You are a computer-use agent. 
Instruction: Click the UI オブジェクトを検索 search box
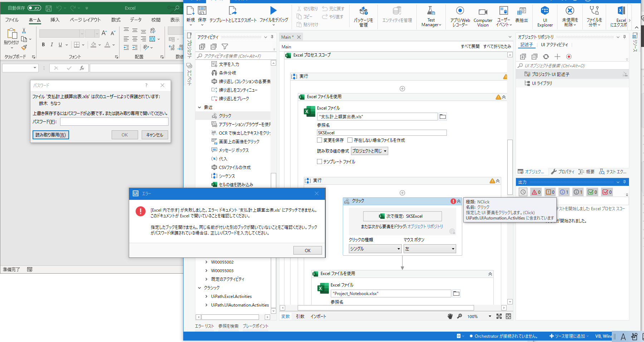[x=572, y=66]
